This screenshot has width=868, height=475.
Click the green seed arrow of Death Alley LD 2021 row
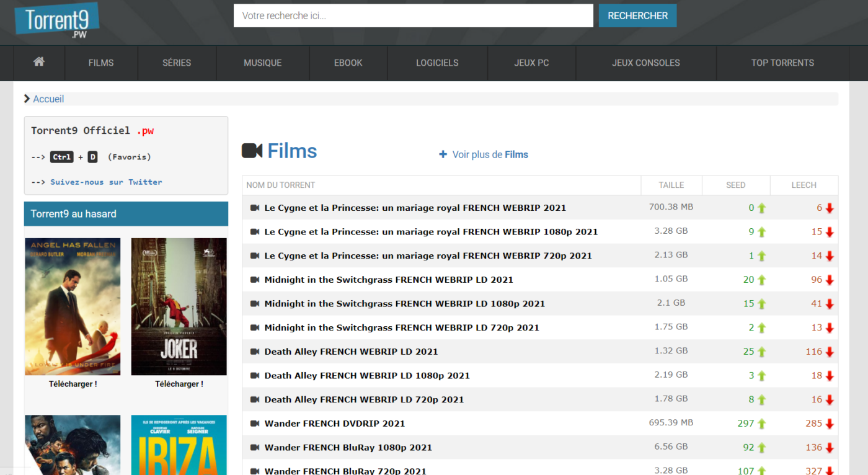(x=761, y=352)
